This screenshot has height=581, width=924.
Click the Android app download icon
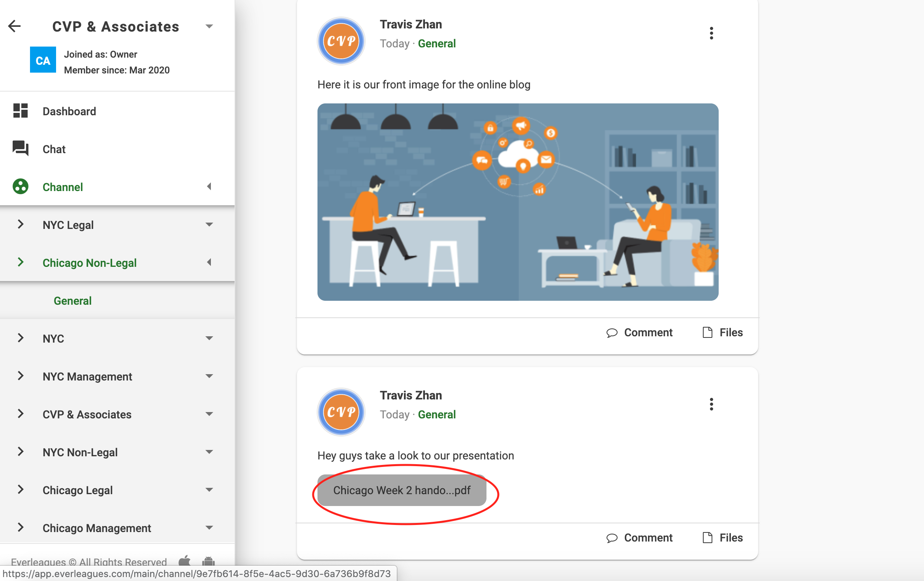point(208,560)
